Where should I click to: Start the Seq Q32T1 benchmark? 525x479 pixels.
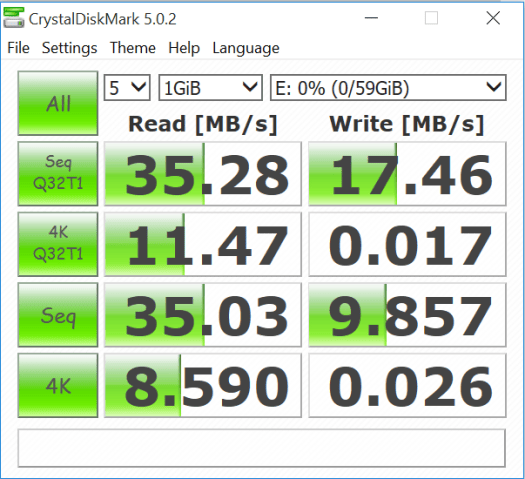point(58,174)
